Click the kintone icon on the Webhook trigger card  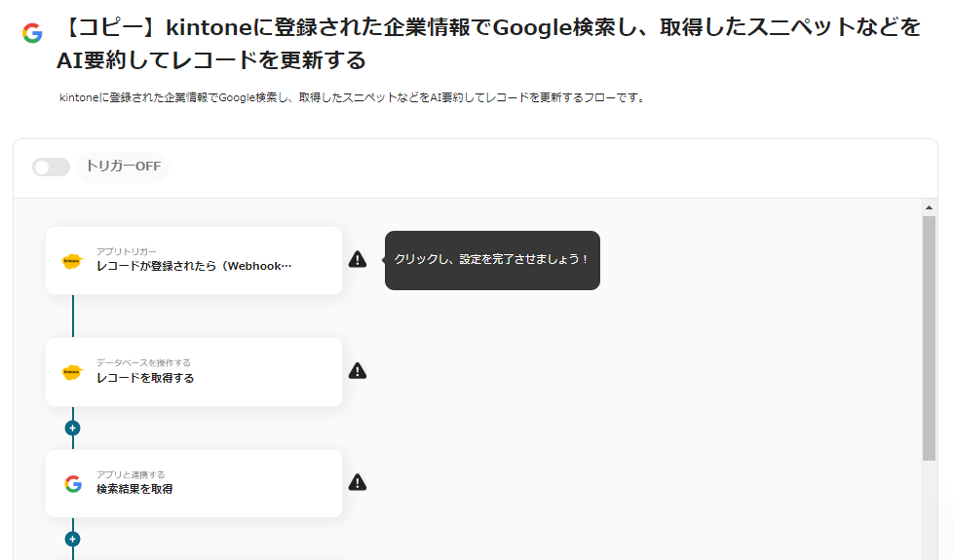[72, 261]
